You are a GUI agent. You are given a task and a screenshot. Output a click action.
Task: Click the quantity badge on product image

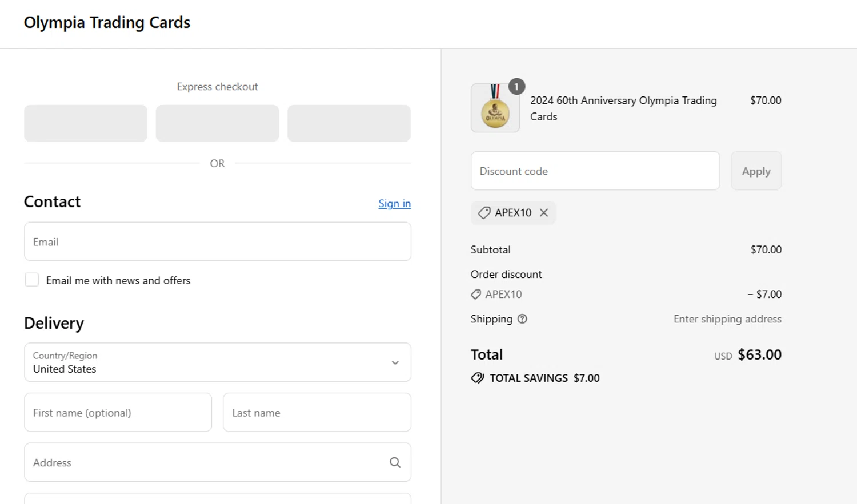click(516, 87)
